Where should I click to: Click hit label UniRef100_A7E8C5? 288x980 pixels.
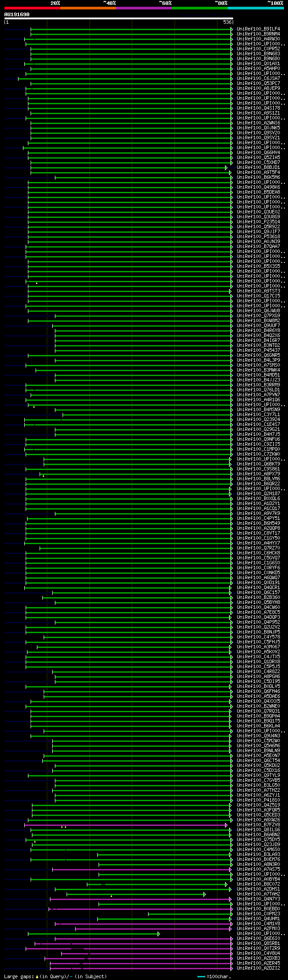point(258,612)
